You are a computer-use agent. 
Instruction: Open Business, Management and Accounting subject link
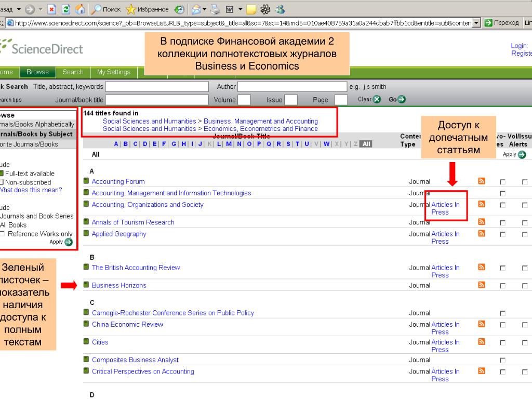(x=261, y=121)
